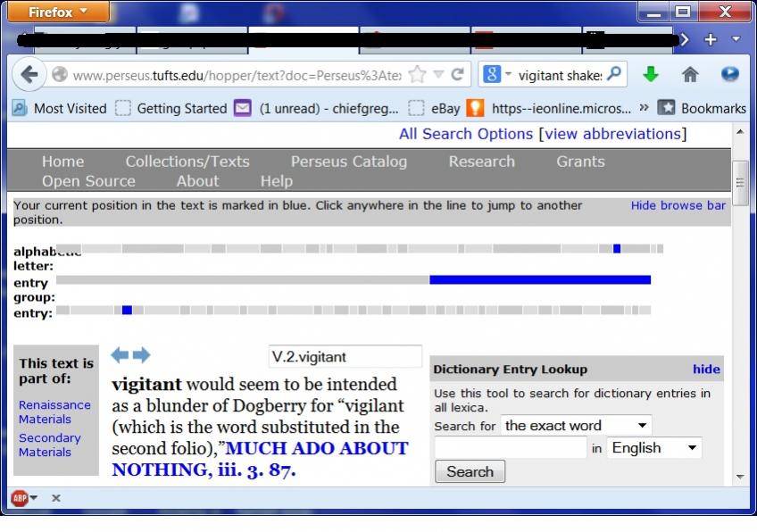Open the Perseus Catalog menu item
Screen dimensions: 757x532
coord(348,162)
